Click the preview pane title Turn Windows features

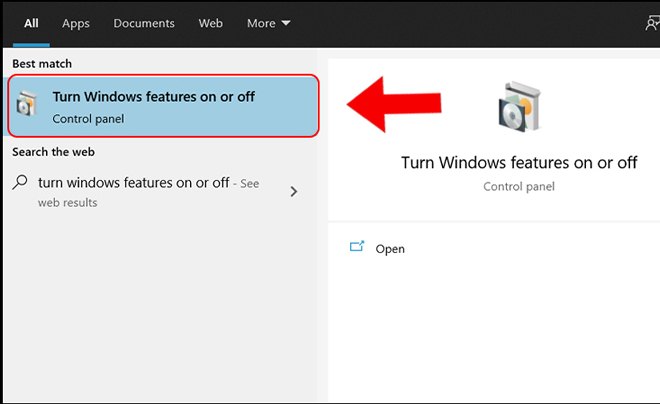pos(519,162)
